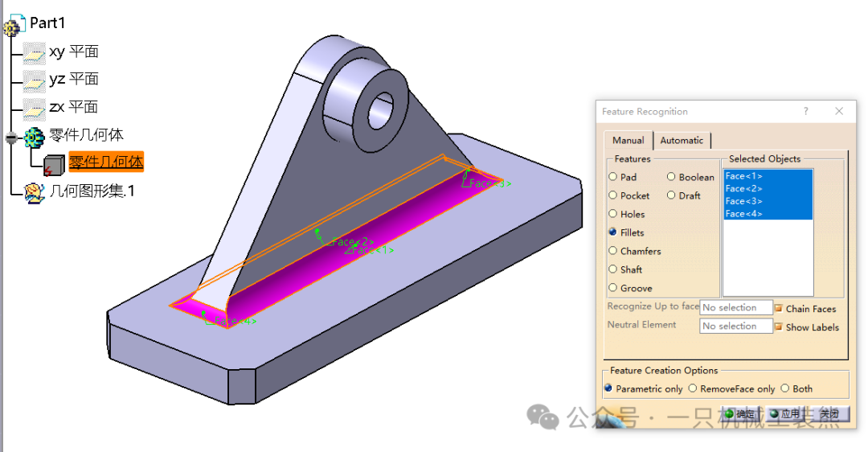
Task: Select Parametric only creation option
Action: pyautogui.click(x=608, y=388)
